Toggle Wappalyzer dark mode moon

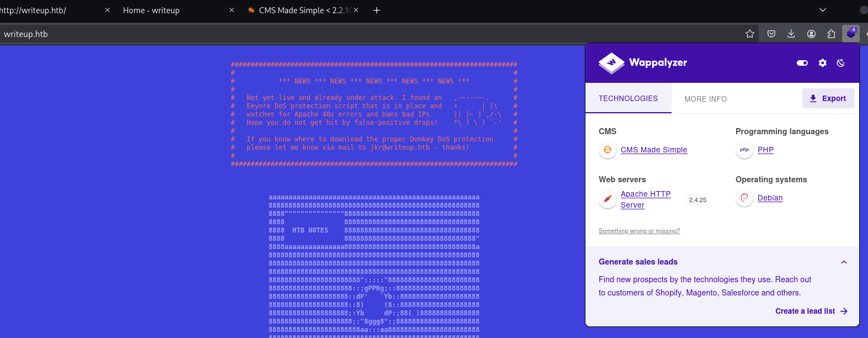click(840, 63)
